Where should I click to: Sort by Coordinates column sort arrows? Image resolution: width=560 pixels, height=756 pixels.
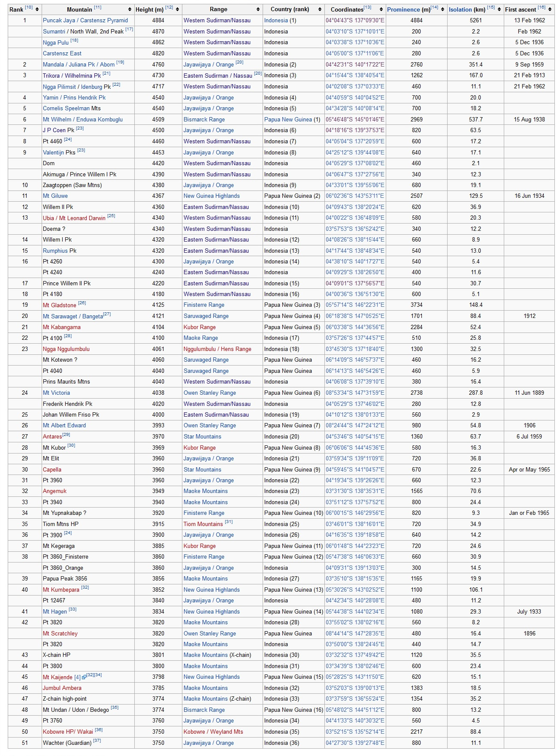click(381, 9)
